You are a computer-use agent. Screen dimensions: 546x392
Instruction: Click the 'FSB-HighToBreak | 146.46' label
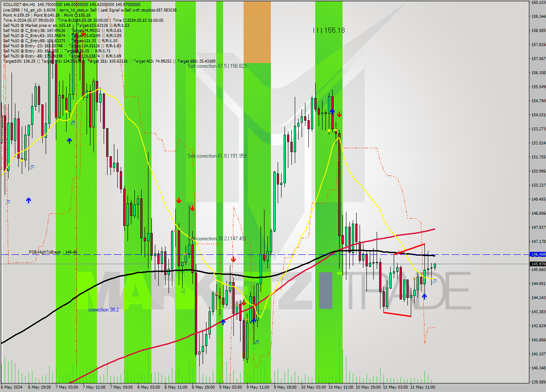pyautogui.click(x=53, y=252)
